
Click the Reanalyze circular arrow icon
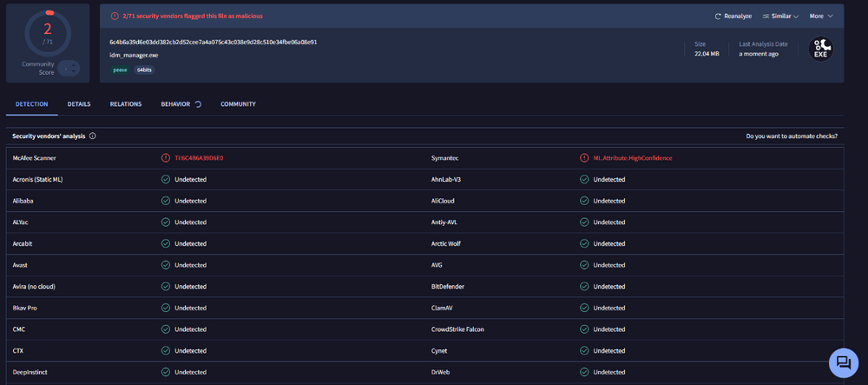(718, 16)
